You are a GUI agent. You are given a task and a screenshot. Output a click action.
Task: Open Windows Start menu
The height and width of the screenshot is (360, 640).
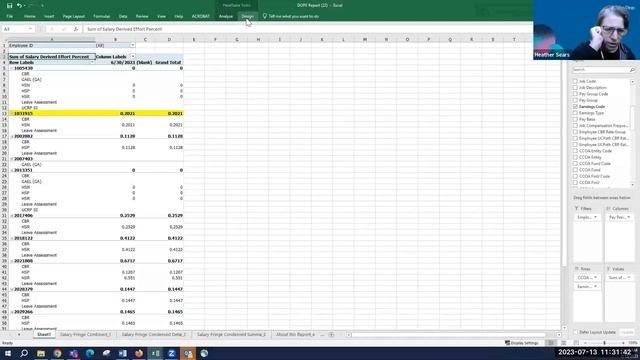8,353
